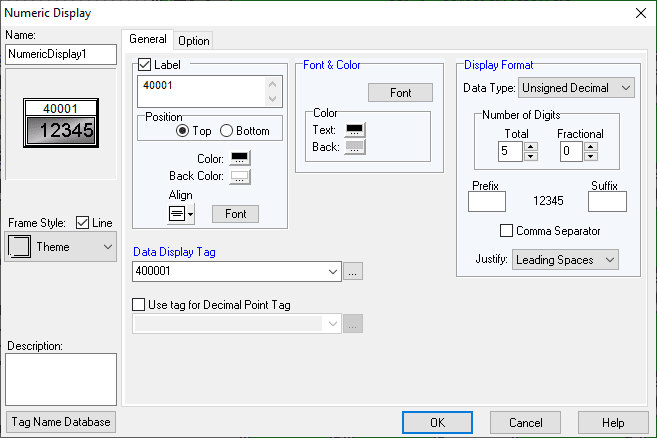Screen dimensions: 657x438
Task: Open the Tag Name Database
Action: 61,422
